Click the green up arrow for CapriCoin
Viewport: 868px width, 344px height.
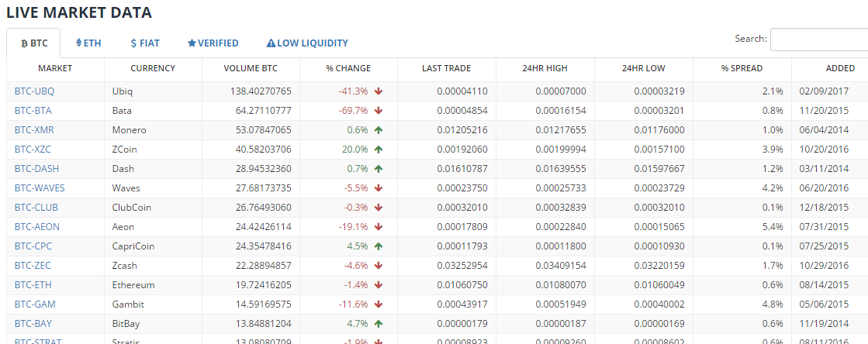(x=379, y=246)
